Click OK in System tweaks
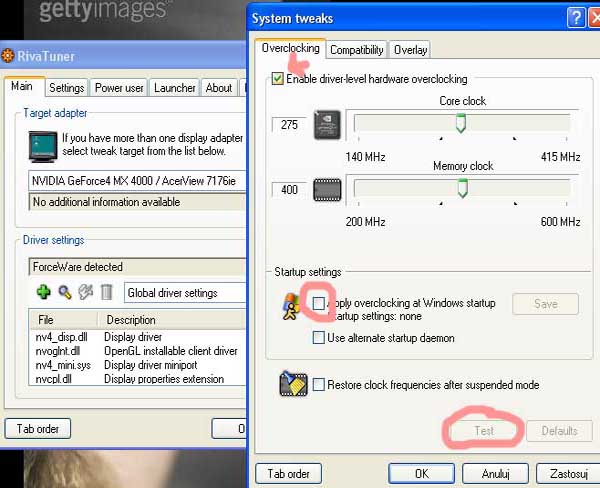 [421, 473]
